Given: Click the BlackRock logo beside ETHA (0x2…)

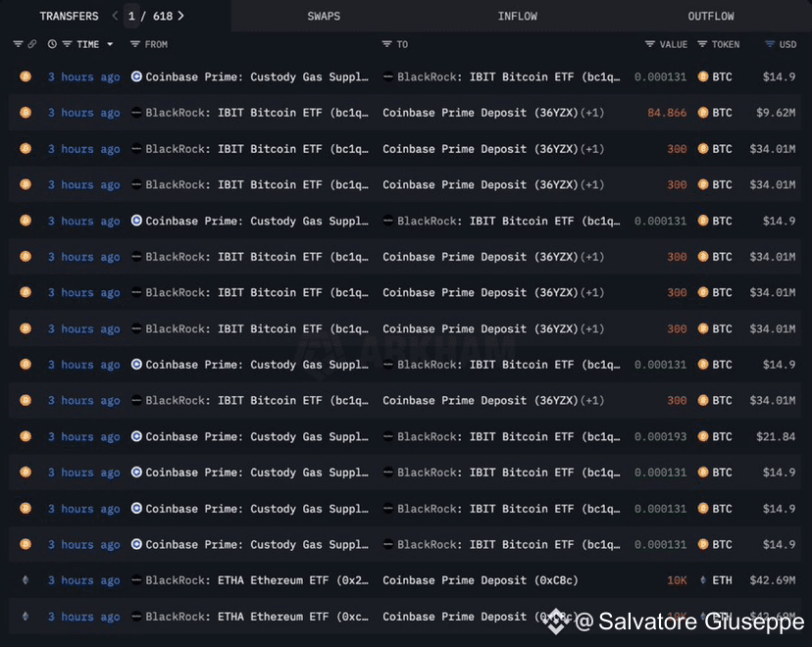Looking at the screenshot, I should tap(136, 580).
